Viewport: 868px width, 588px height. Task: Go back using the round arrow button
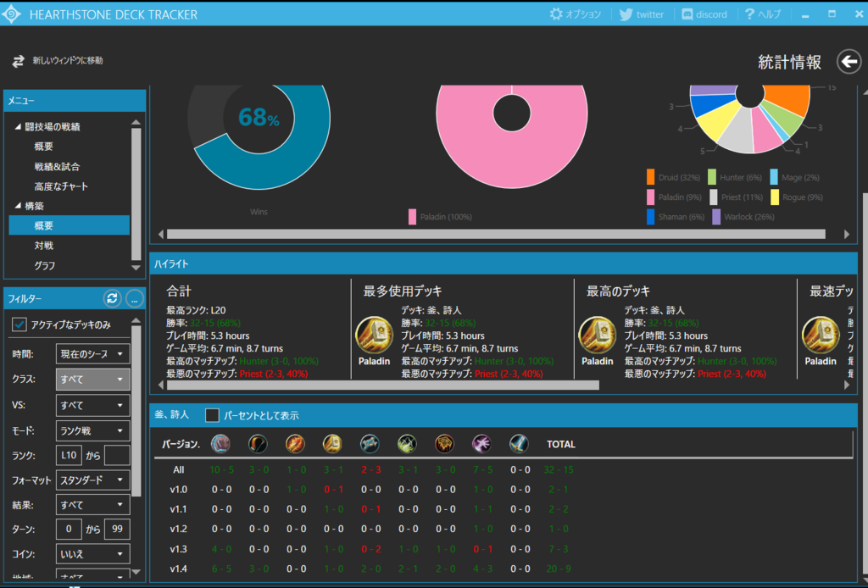click(849, 61)
